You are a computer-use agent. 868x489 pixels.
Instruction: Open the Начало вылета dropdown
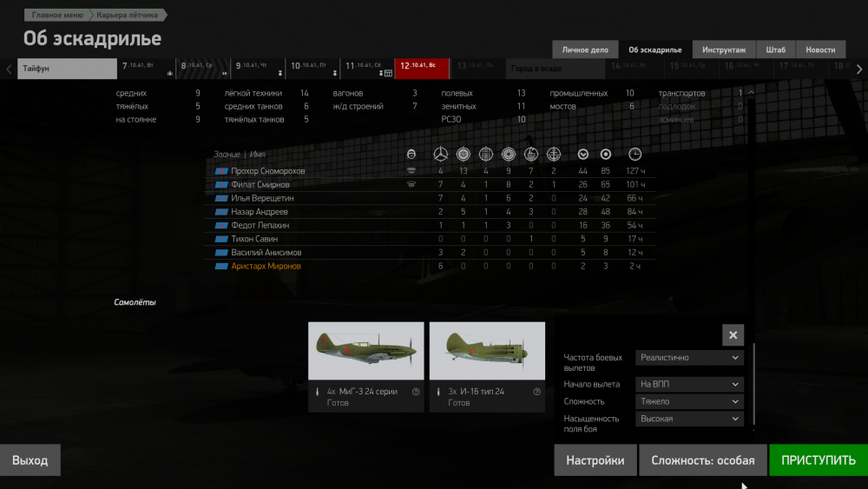(689, 384)
